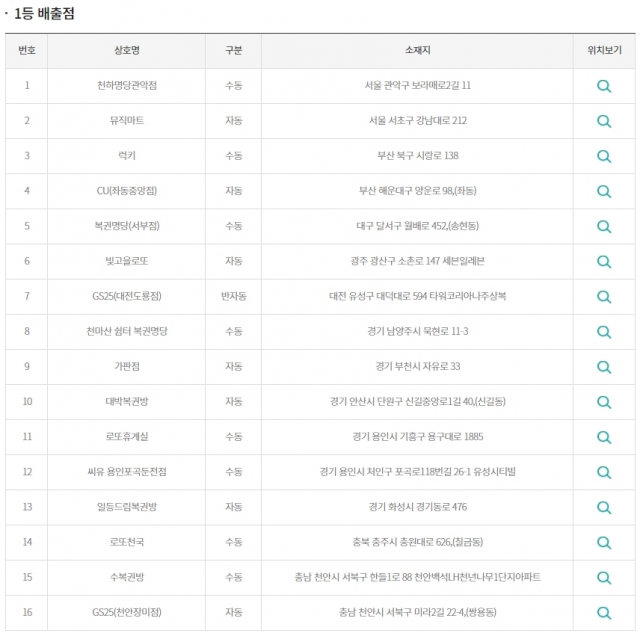Open location view for 대박복권방
The height and width of the screenshot is (636, 640).
pyautogui.click(x=604, y=402)
